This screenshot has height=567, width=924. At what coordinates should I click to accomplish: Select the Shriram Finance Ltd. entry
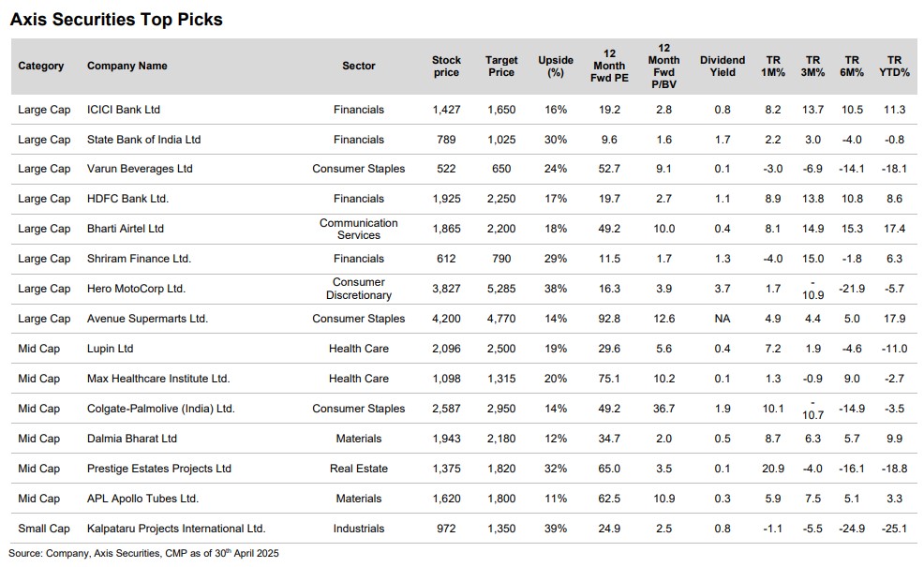click(x=138, y=259)
